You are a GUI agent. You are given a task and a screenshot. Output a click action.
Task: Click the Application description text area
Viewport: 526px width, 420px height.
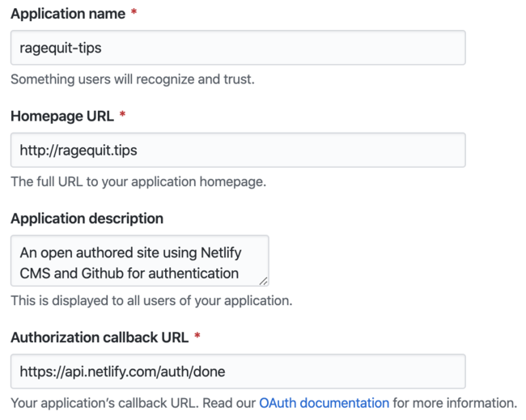[x=139, y=261]
